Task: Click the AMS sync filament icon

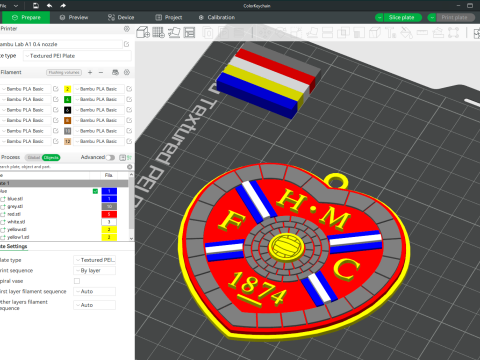Action: (115, 72)
